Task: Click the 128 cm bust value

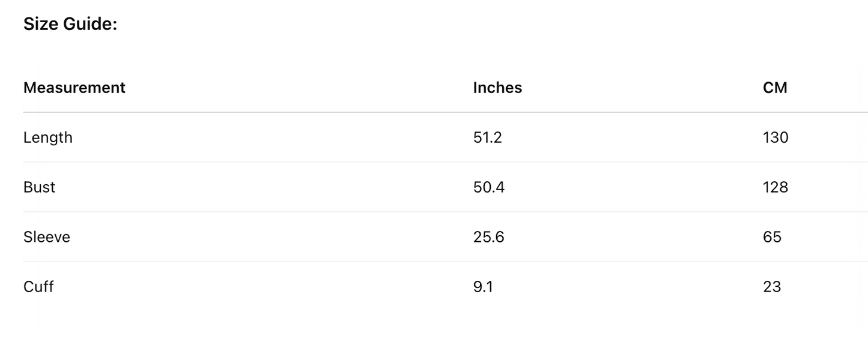Action: click(x=775, y=187)
